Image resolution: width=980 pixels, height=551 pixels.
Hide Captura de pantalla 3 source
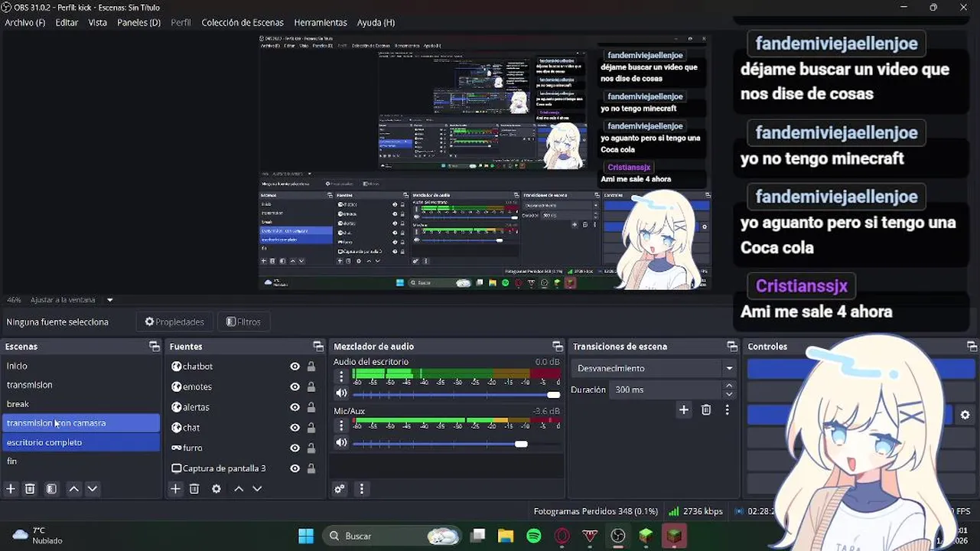[x=295, y=468]
